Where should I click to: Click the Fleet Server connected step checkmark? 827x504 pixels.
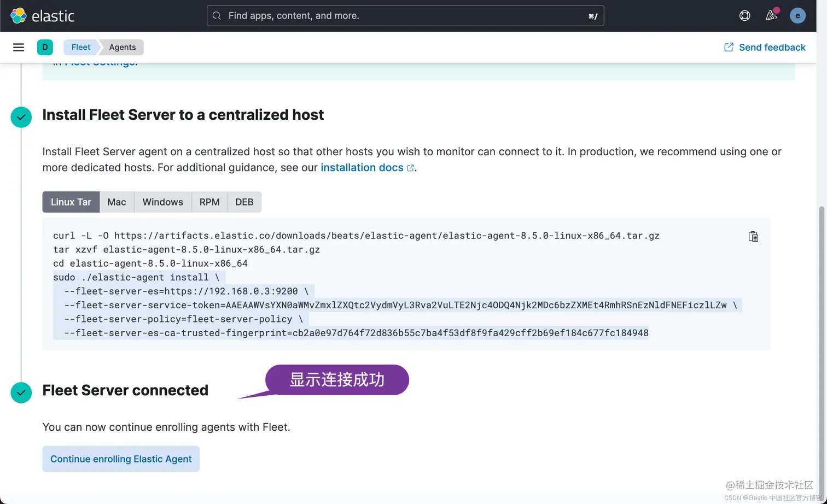(x=21, y=392)
